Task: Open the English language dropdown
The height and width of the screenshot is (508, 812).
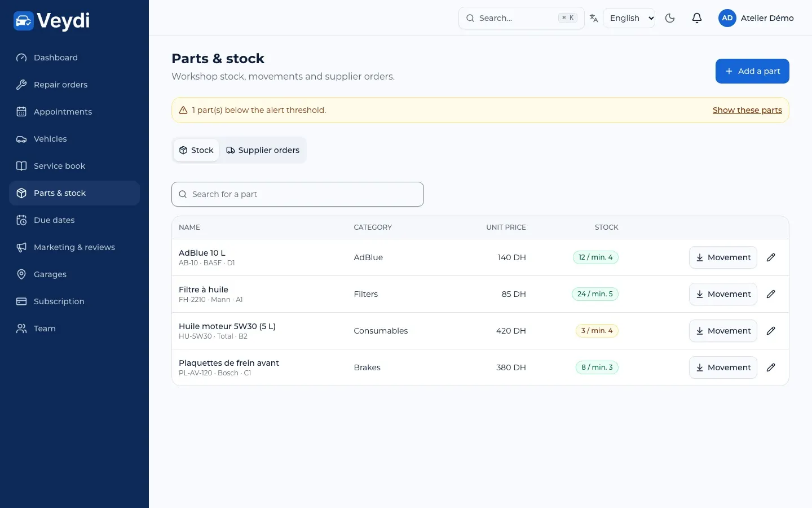Action: point(629,18)
